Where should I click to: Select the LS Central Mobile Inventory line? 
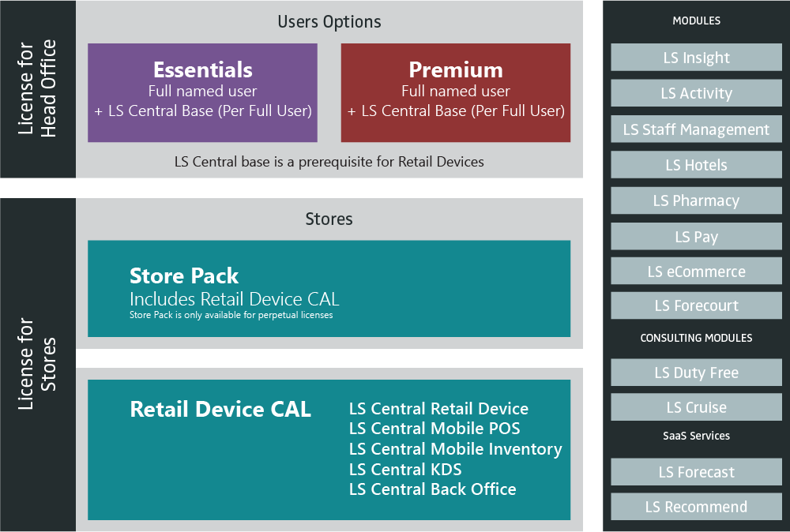pyautogui.click(x=456, y=449)
